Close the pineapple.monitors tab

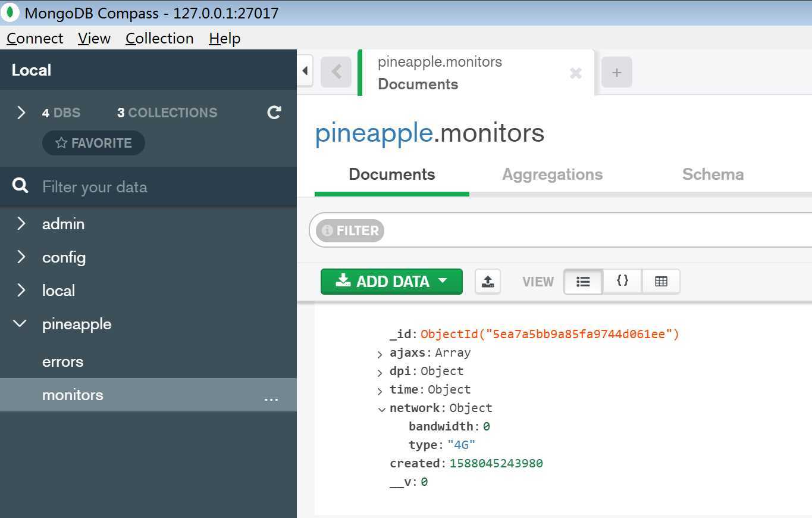point(575,73)
